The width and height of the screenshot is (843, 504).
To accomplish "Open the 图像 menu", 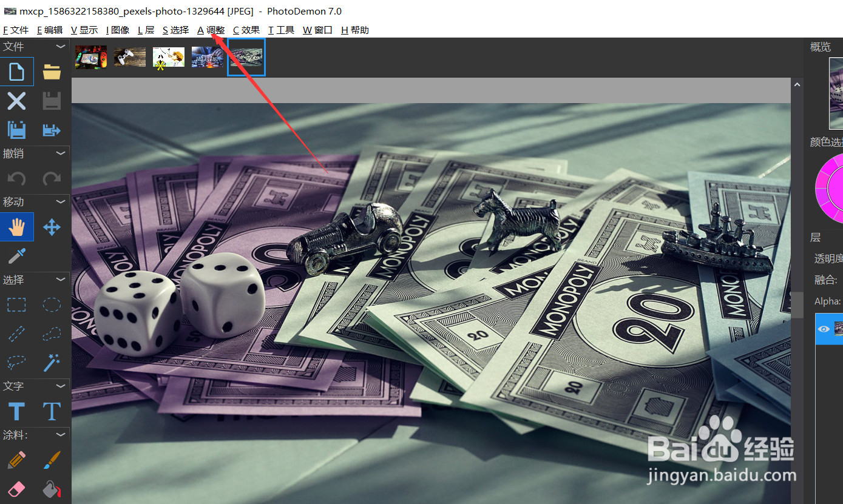I will pyautogui.click(x=118, y=30).
